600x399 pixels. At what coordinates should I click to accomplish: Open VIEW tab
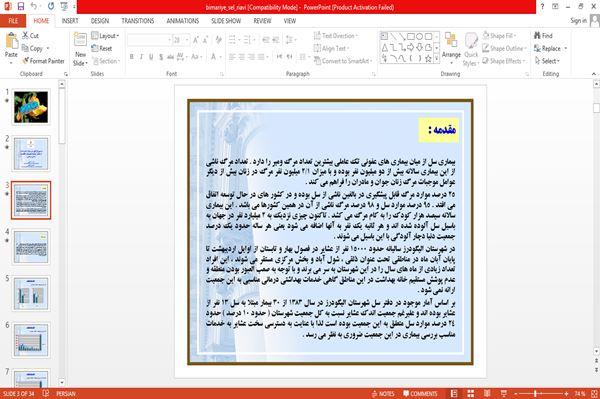coord(290,21)
